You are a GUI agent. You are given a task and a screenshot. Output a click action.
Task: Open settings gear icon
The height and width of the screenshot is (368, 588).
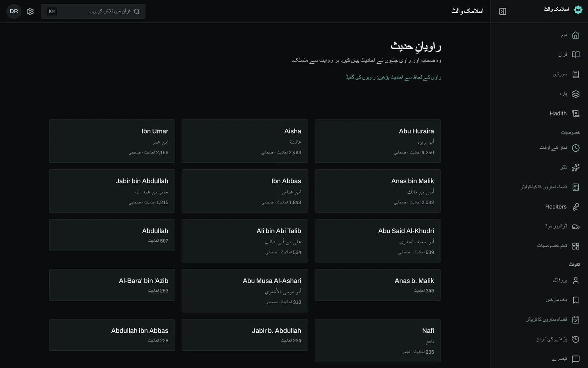tap(30, 11)
